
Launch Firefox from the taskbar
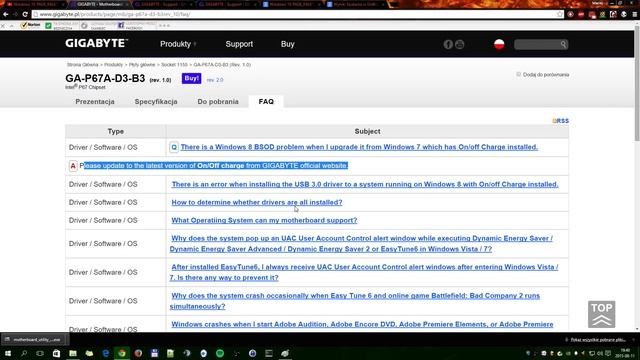pyautogui.click(x=138, y=353)
